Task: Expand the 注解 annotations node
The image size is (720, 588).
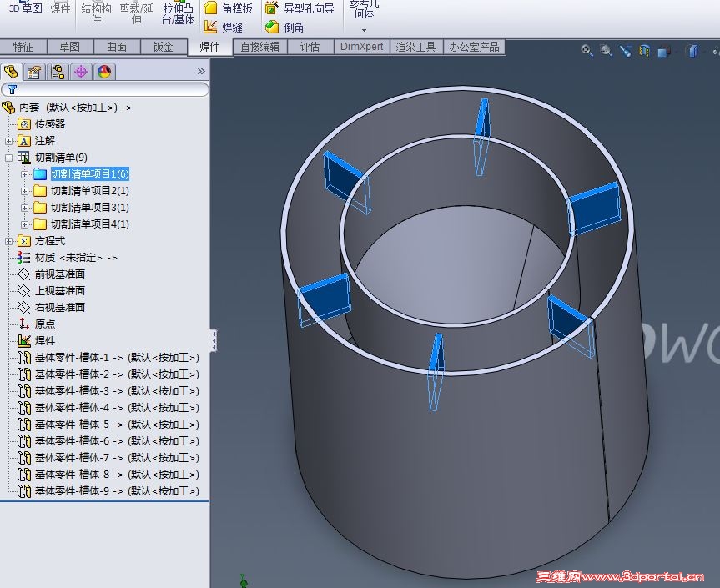Action: click(9, 141)
